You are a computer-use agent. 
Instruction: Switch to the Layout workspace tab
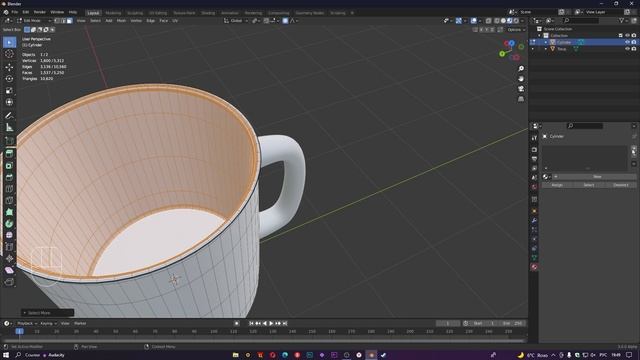pyautogui.click(x=93, y=13)
